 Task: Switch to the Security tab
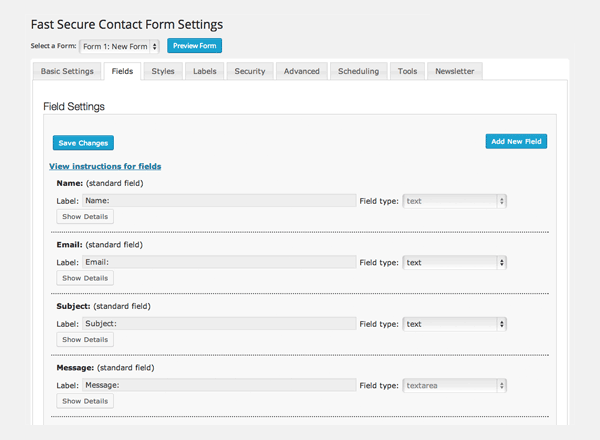[x=250, y=71]
